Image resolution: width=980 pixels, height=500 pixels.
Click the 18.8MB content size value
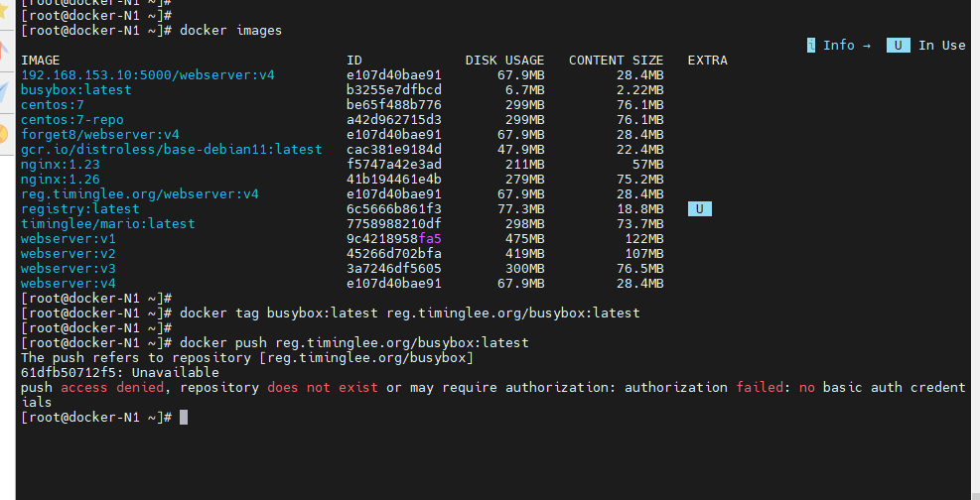pos(640,208)
